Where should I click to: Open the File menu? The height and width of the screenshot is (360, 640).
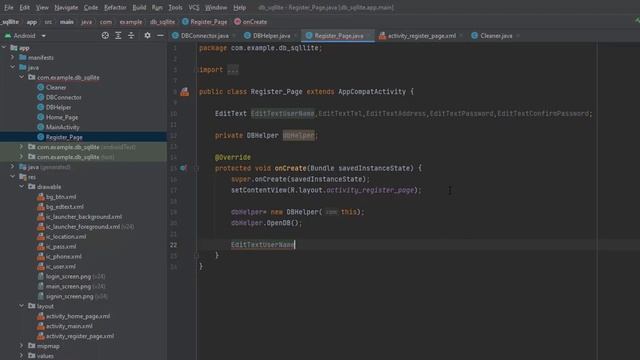pyautogui.click(x=9, y=7)
